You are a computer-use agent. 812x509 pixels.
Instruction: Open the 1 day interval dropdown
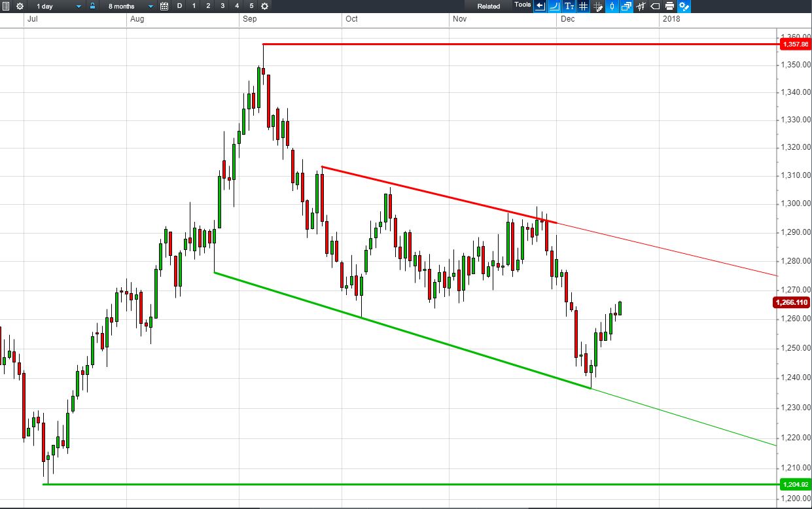[x=58, y=6]
